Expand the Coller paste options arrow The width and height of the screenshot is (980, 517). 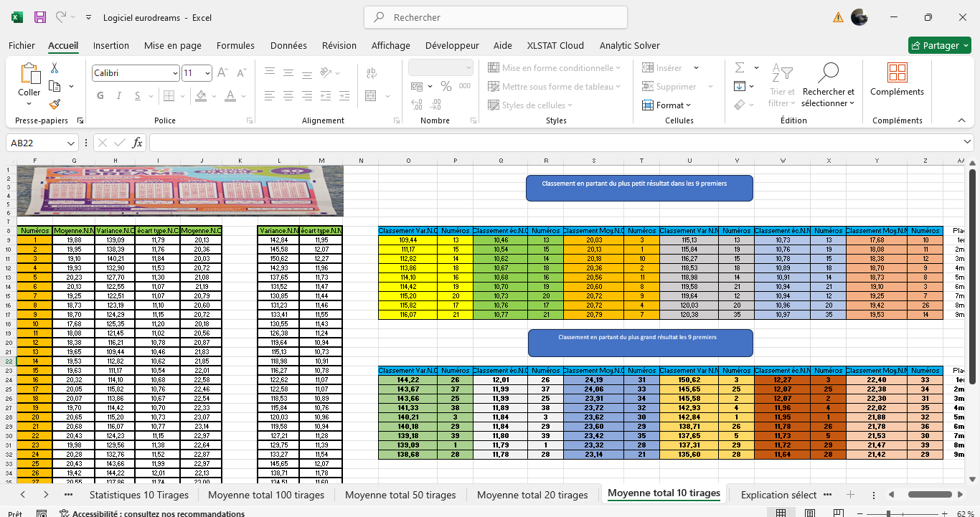click(29, 103)
